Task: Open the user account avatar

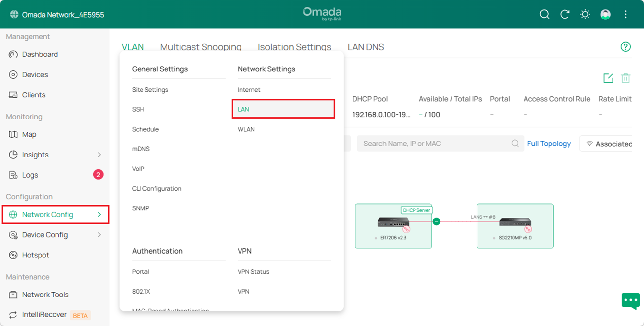Action: click(x=605, y=14)
